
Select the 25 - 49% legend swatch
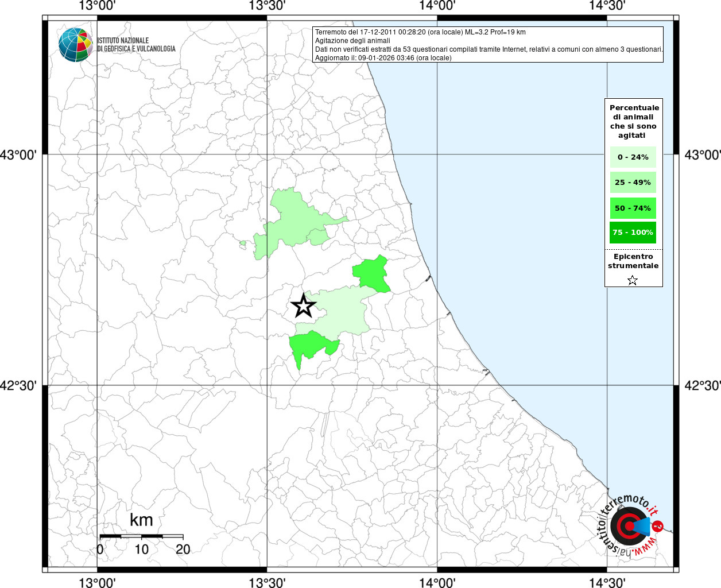(633, 183)
